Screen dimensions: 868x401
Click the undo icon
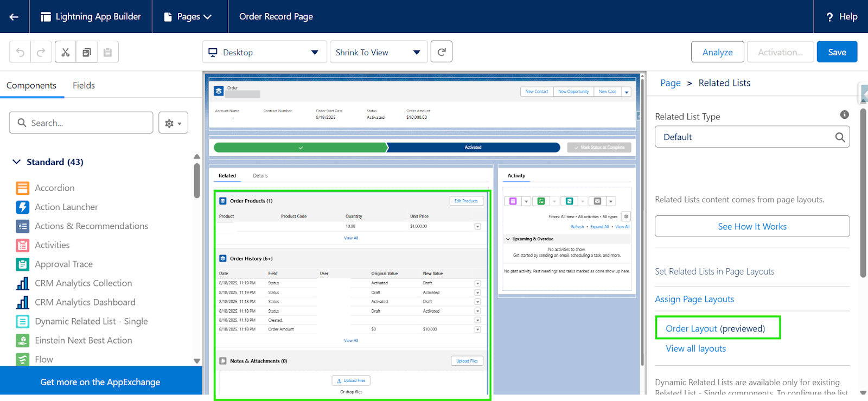point(20,52)
